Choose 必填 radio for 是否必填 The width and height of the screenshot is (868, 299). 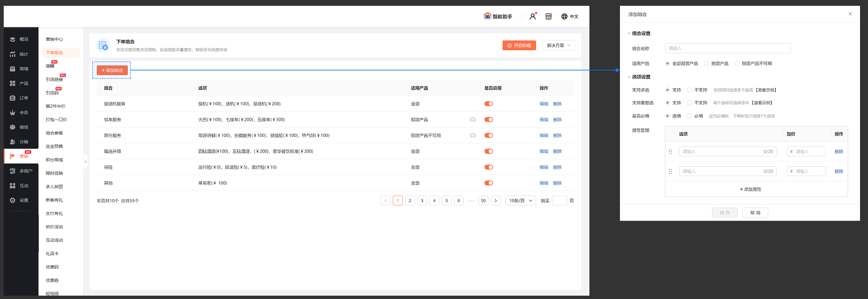pyautogui.click(x=689, y=116)
